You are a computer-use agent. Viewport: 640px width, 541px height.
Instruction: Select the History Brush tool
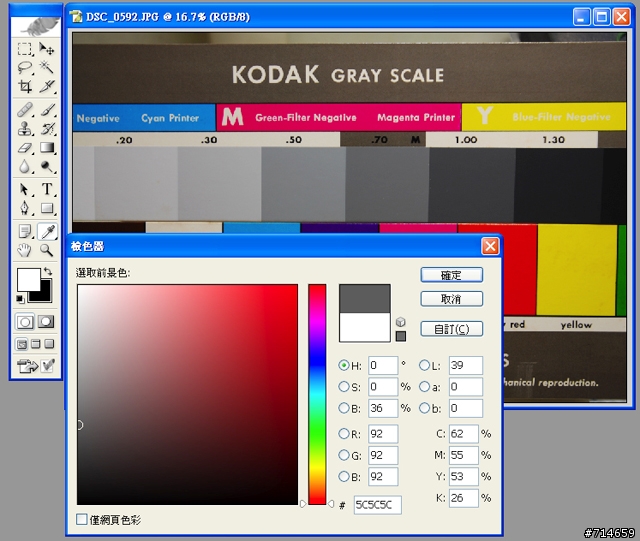47,129
